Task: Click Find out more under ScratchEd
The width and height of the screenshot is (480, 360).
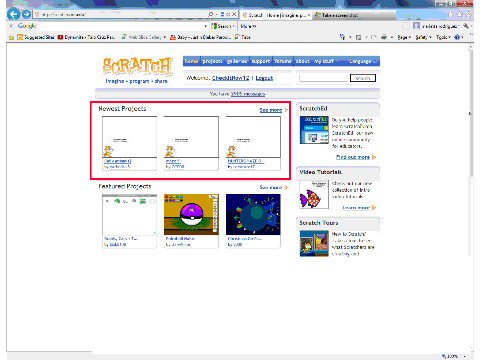Action: pyautogui.click(x=353, y=157)
